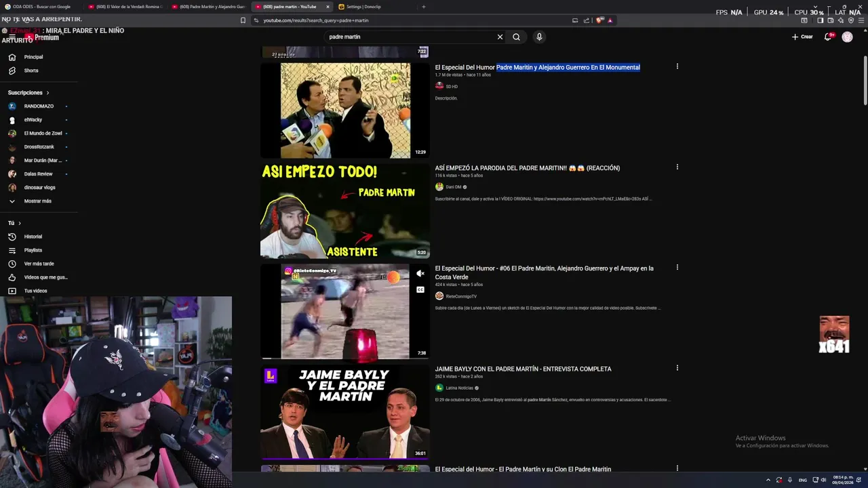Open the volume speaker icon in taskbar
Image resolution: width=868 pixels, height=488 pixels.
823,480
